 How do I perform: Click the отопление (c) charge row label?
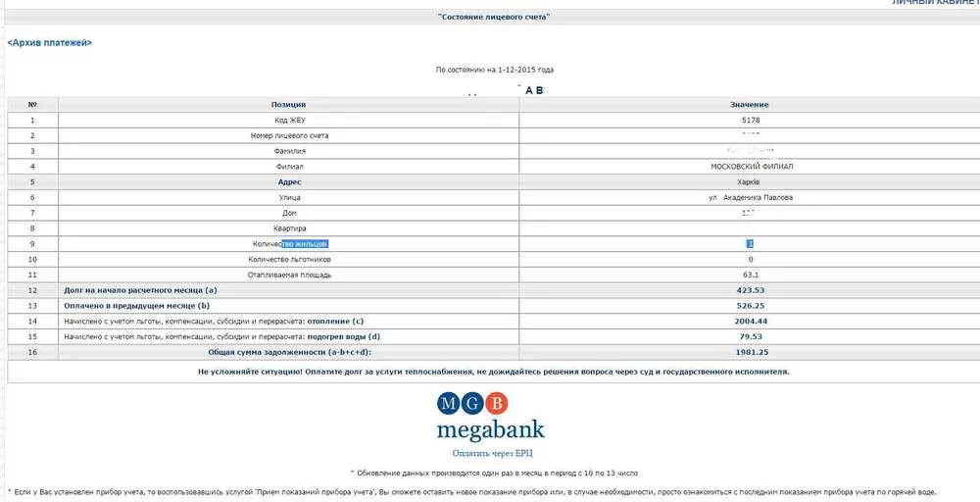pos(213,322)
